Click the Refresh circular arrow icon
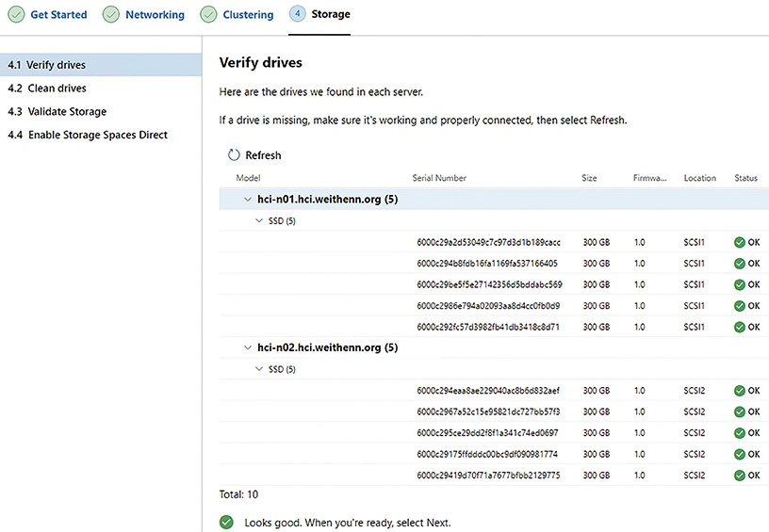 point(234,155)
